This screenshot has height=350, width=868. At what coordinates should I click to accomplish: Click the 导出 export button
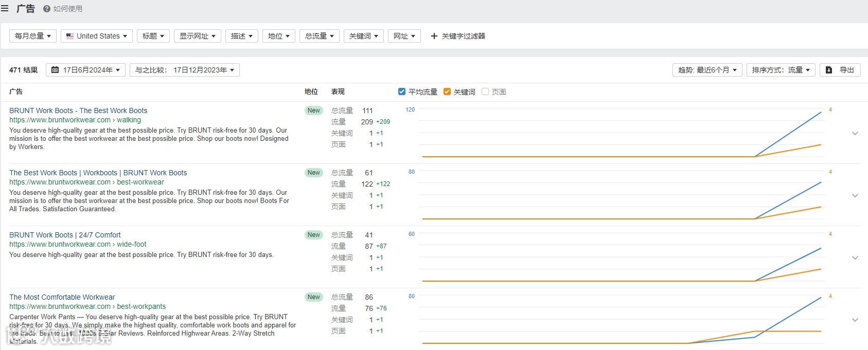pyautogui.click(x=840, y=70)
